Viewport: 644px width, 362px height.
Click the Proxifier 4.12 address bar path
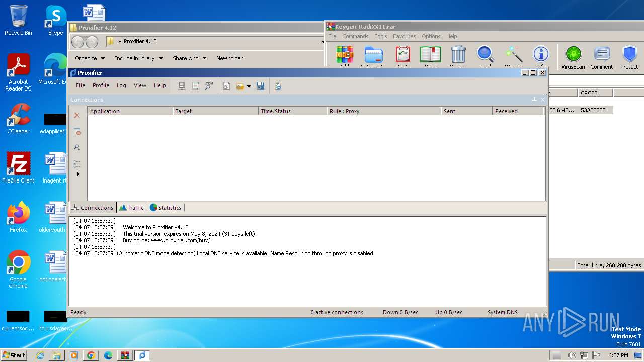140,41
